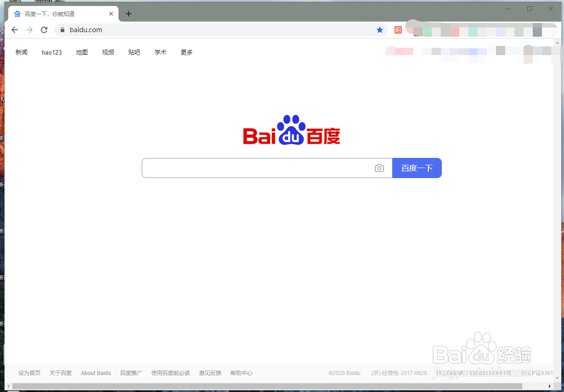
Task: Focus the baidu.com address bar
Action: 220,30
